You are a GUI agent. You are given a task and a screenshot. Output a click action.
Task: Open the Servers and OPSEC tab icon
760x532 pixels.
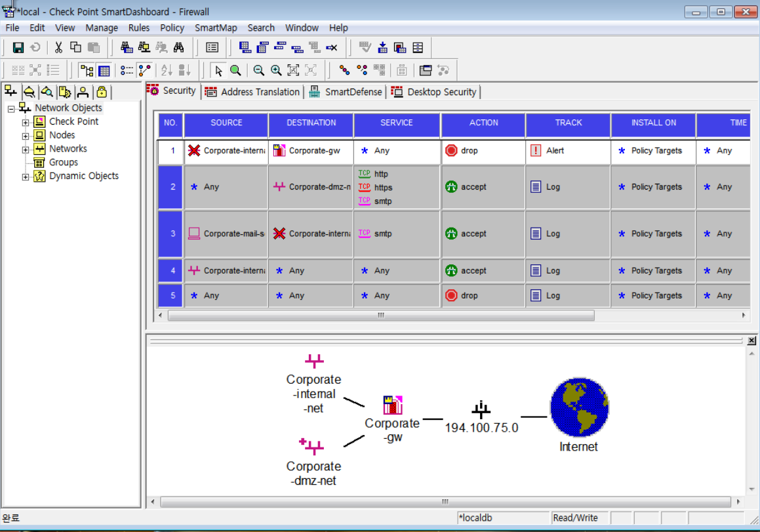[x=65, y=91]
